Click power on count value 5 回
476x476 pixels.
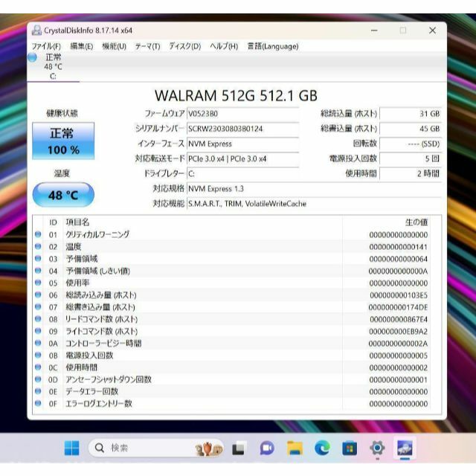(411, 158)
